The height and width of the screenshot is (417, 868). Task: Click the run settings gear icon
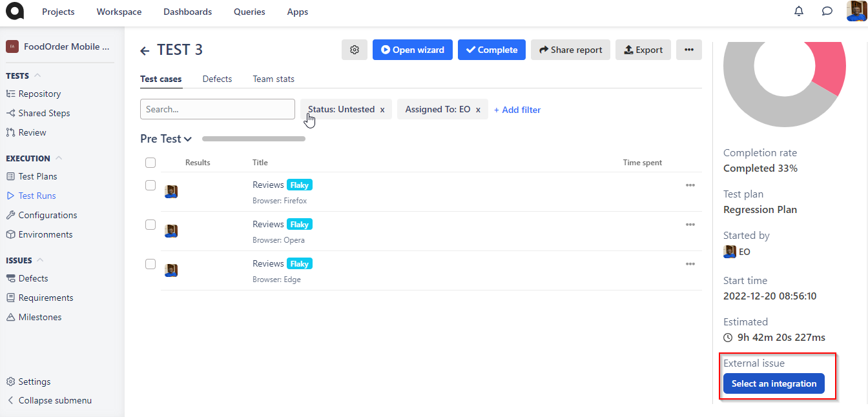click(x=354, y=50)
